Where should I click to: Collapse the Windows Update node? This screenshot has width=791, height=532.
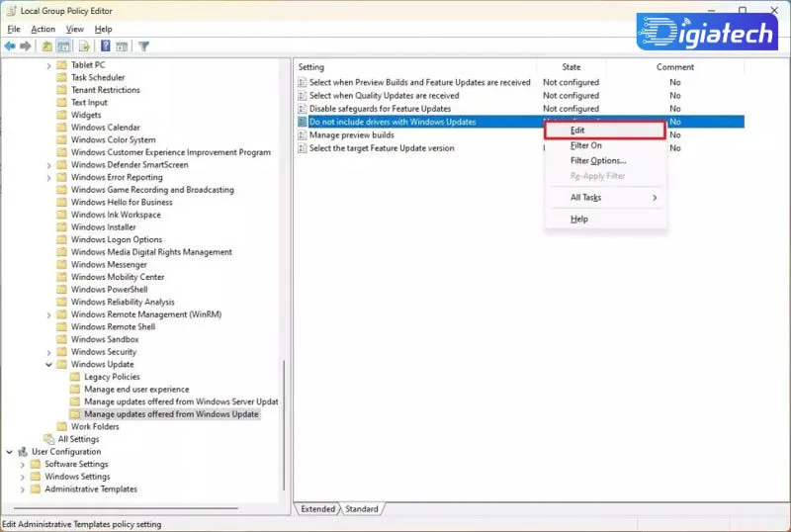point(48,365)
